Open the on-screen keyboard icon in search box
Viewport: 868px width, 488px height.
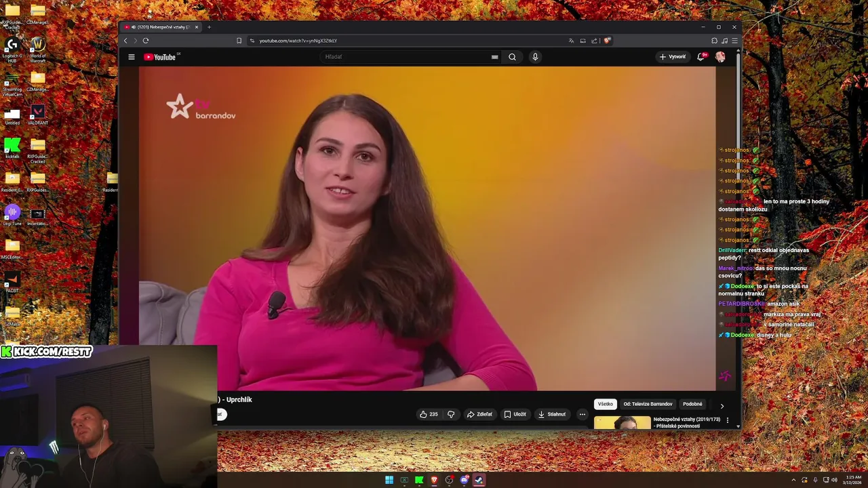click(x=494, y=57)
